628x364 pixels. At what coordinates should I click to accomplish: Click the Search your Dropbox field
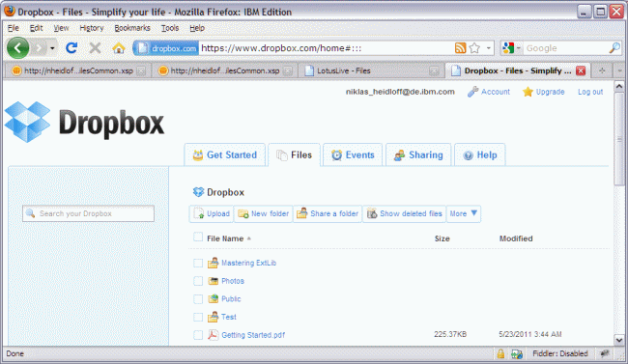(88, 213)
